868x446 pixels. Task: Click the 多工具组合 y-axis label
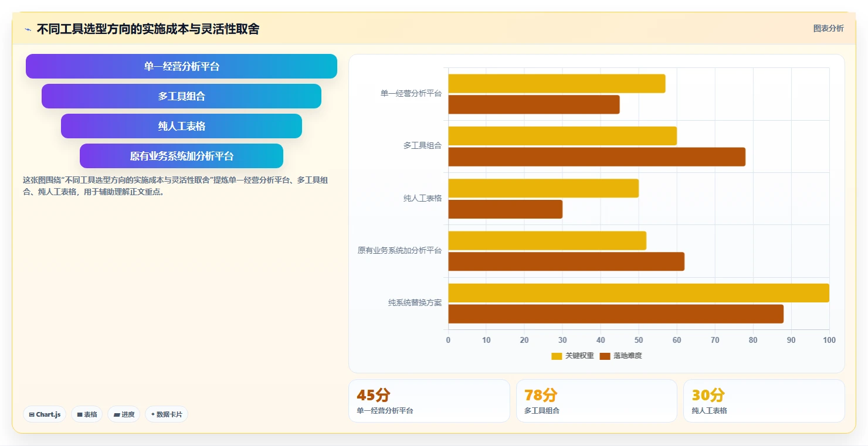(x=422, y=146)
